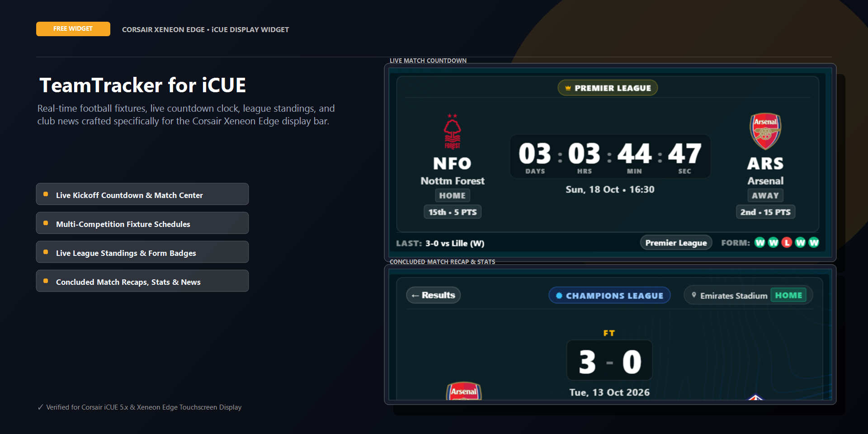The image size is (868, 434).
Task: Click the red L form badge
Action: 787,243
